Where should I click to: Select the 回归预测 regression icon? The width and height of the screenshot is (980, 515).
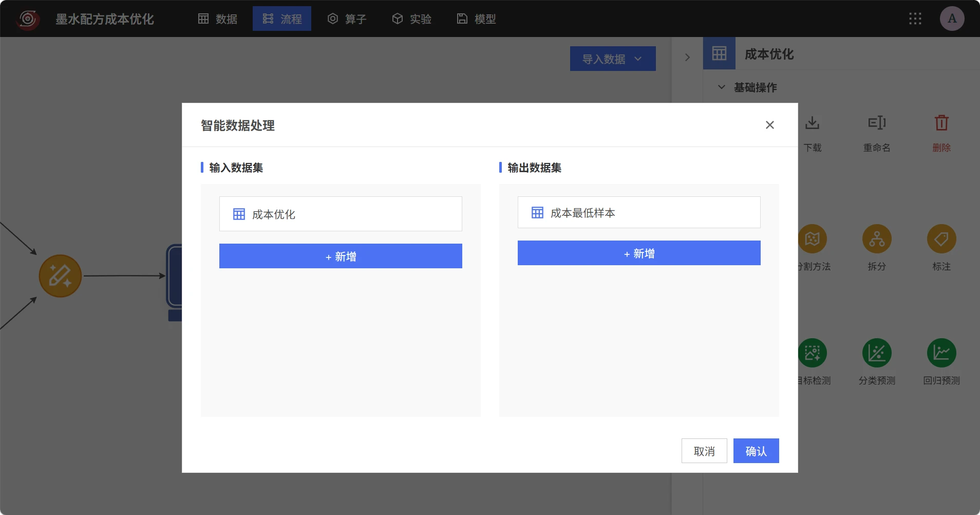click(x=941, y=353)
